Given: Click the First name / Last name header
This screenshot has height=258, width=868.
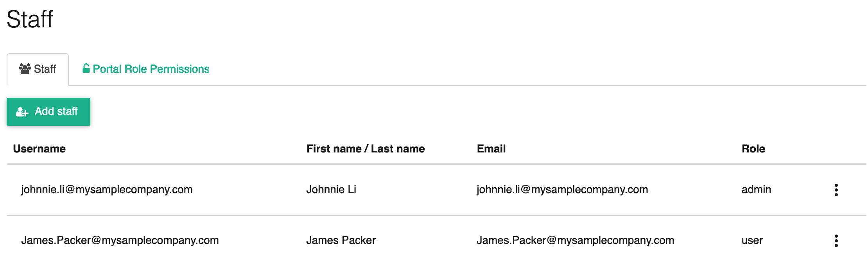Looking at the screenshot, I should [366, 149].
